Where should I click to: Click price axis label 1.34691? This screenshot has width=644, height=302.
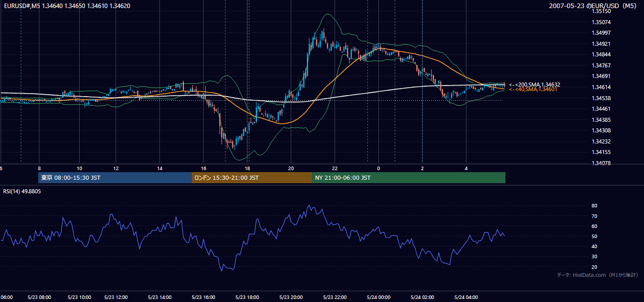[601, 77]
